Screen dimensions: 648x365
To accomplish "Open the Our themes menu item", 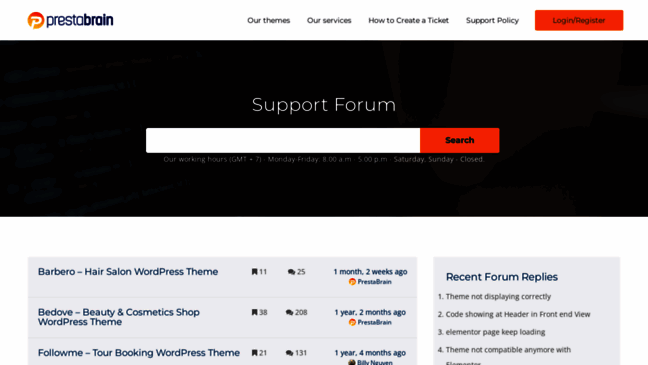I will tap(269, 20).
